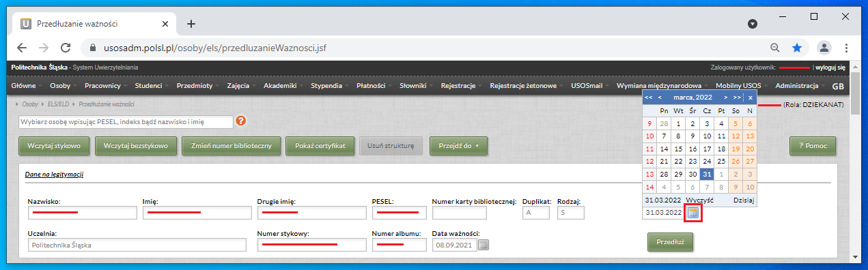This screenshot has width=868, height=270.
Task: Click the orange help question mark icon
Action: pyautogui.click(x=240, y=121)
